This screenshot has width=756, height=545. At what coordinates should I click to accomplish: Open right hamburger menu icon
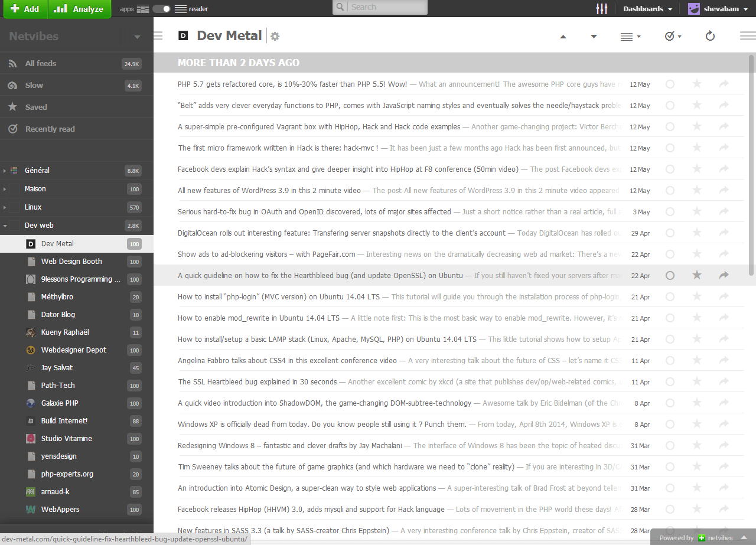[748, 36]
